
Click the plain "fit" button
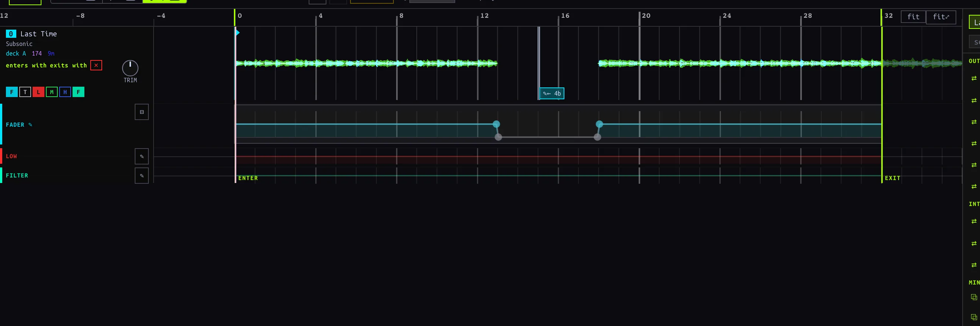tap(913, 17)
